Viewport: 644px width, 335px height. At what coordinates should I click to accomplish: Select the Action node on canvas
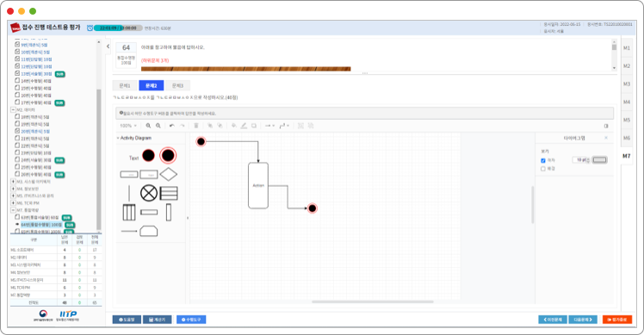coord(258,185)
